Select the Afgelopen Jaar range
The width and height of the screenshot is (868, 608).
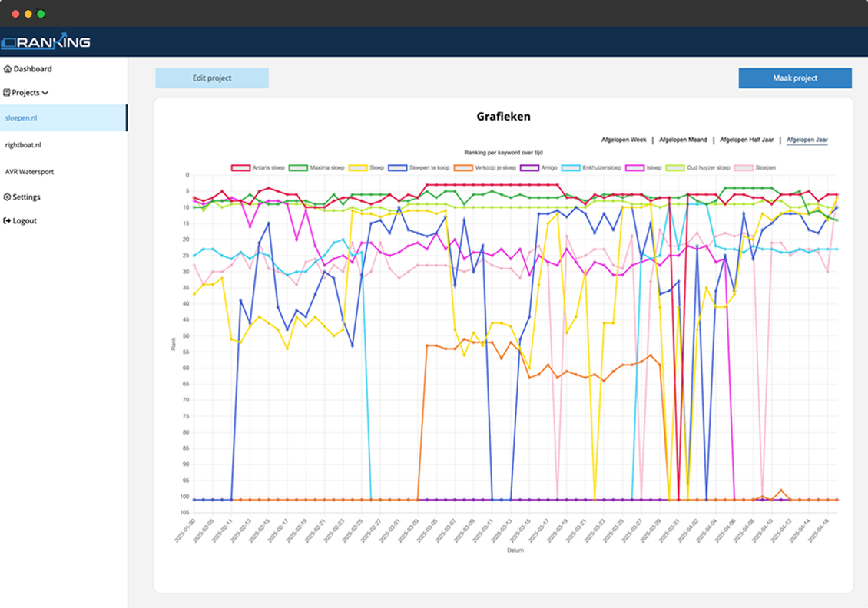point(807,140)
